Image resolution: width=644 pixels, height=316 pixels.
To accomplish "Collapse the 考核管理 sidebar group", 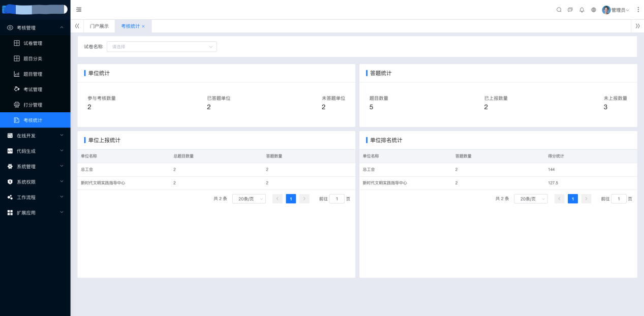I will pyautogui.click(x=35, y=27).
